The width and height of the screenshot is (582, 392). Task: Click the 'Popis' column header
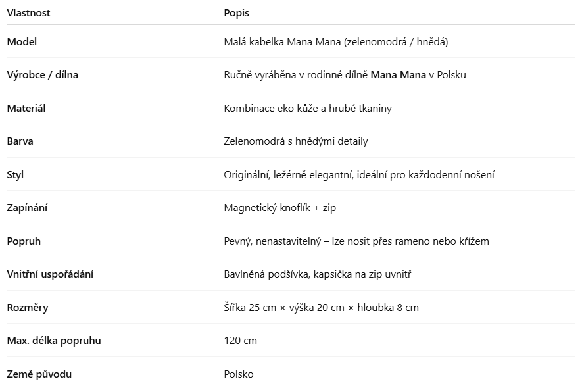click(x=236, y=13)
